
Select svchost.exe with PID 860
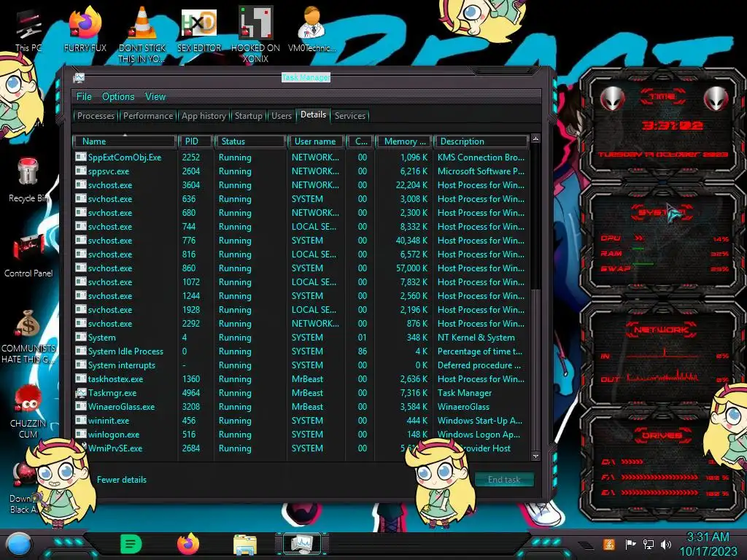coord(301,268)
